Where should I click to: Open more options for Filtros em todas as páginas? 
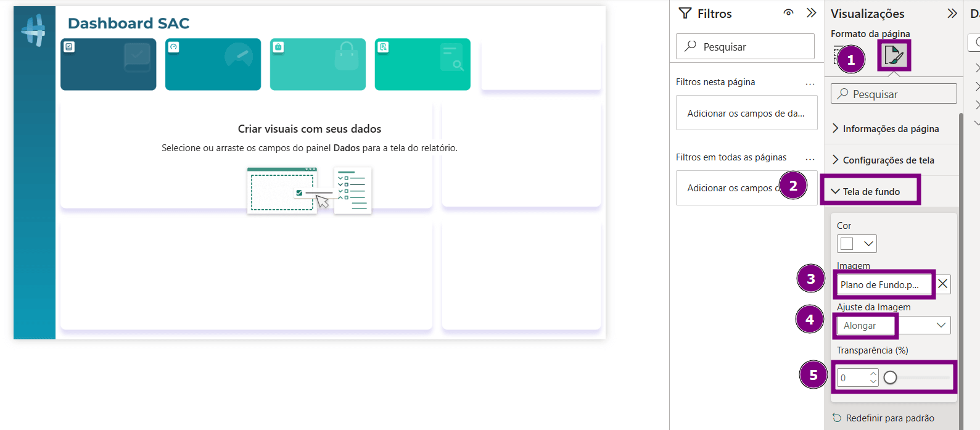(x=810, y=159)
